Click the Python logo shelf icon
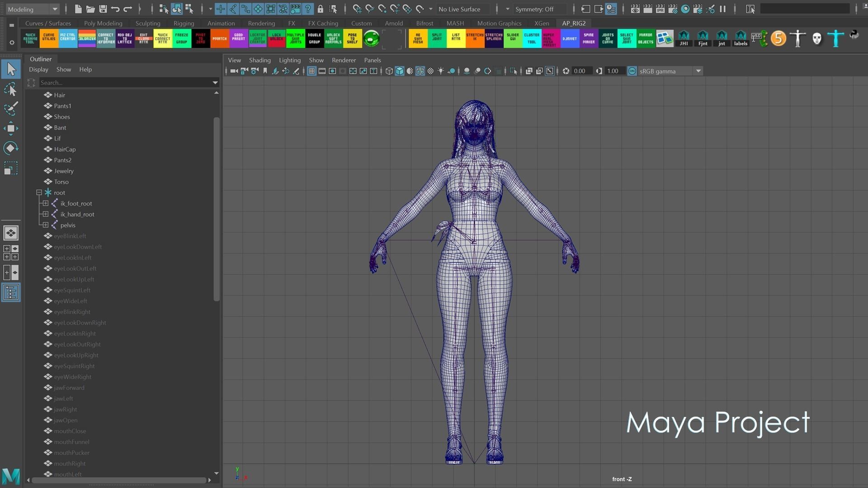This screenshot has height=488, width=868. pos(854,35)
